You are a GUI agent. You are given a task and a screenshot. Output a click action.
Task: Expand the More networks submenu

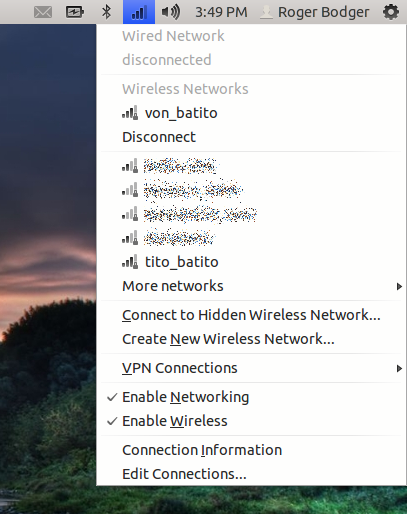pos(251,286)
